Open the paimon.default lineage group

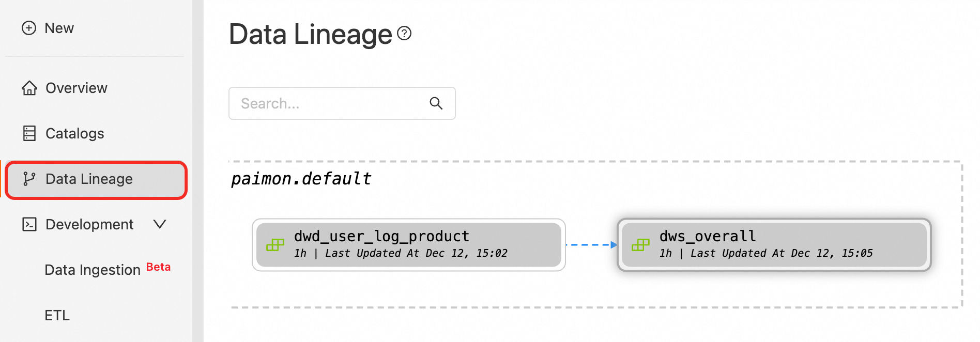tap(301, 178)
